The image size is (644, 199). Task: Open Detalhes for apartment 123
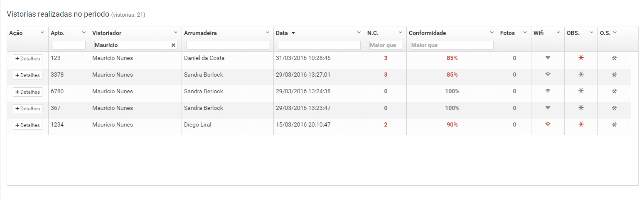click(x=27, y=59)
